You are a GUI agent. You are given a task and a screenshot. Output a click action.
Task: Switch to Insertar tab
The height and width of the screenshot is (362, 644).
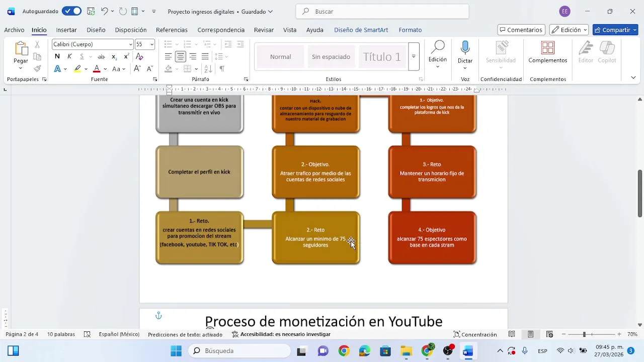tap(66, 30)
